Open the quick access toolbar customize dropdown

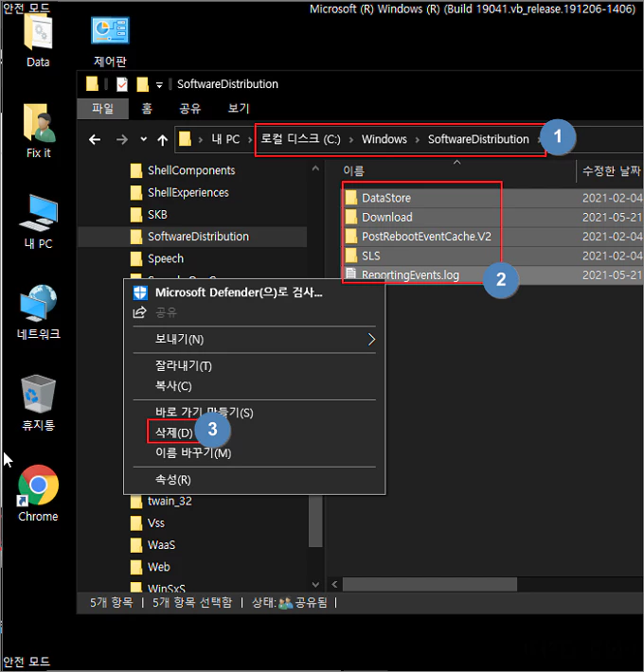coord(159,85)
